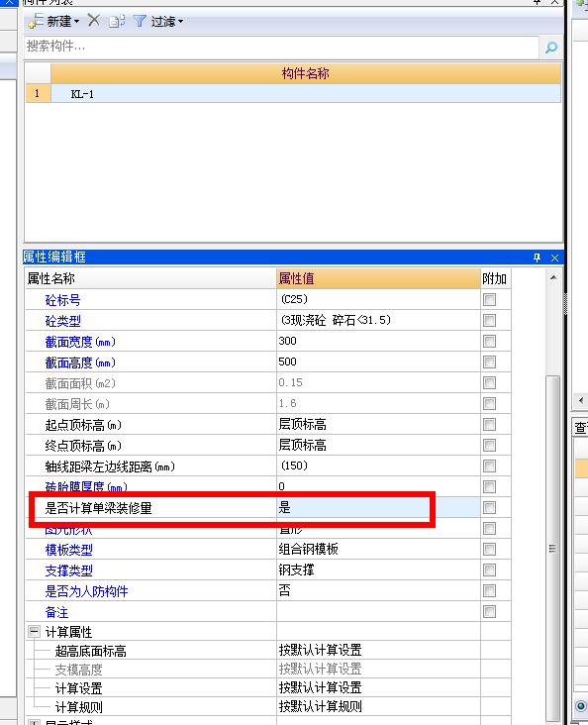
Task: Click the 钢支撑 value cell
Action: (378, 570)
